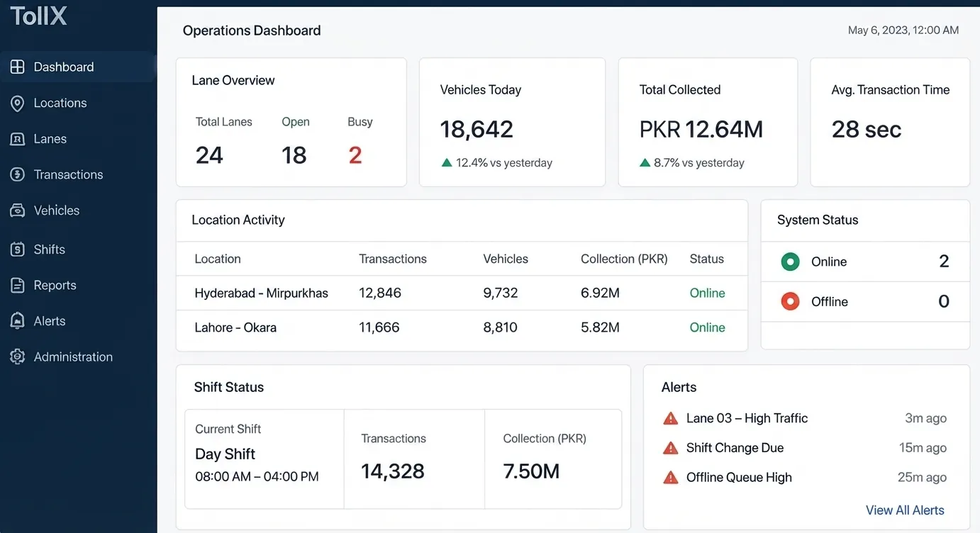Click the green Online status indicator icon
This screenshot has width=980, height=533.
(790, 262)
